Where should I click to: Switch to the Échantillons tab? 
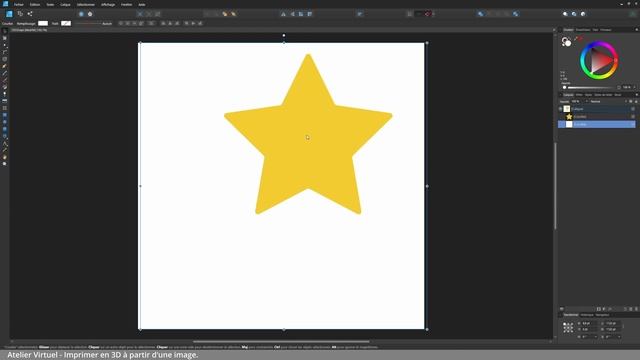[583, 30]
